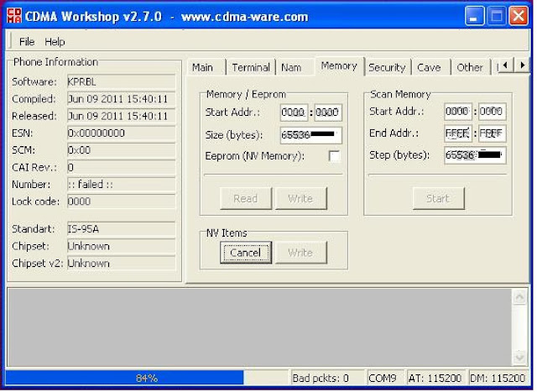Click the Scan Memory Start Addr. second field

coord(493,112)
